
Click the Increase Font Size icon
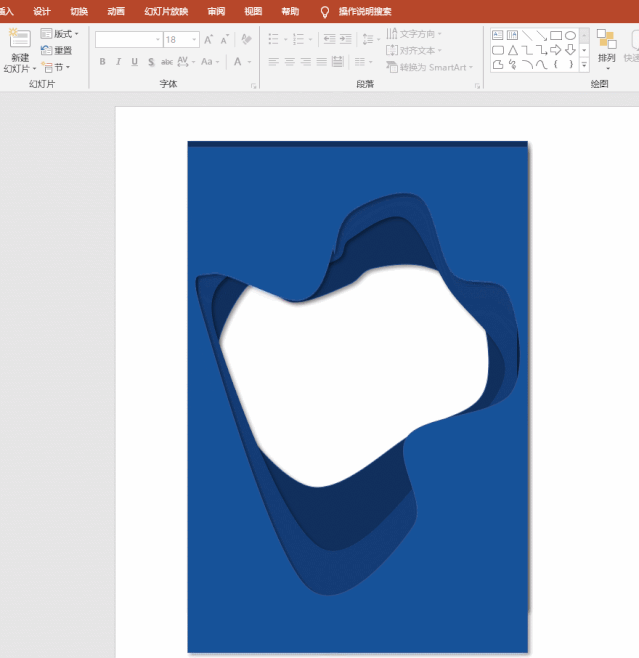209,40
